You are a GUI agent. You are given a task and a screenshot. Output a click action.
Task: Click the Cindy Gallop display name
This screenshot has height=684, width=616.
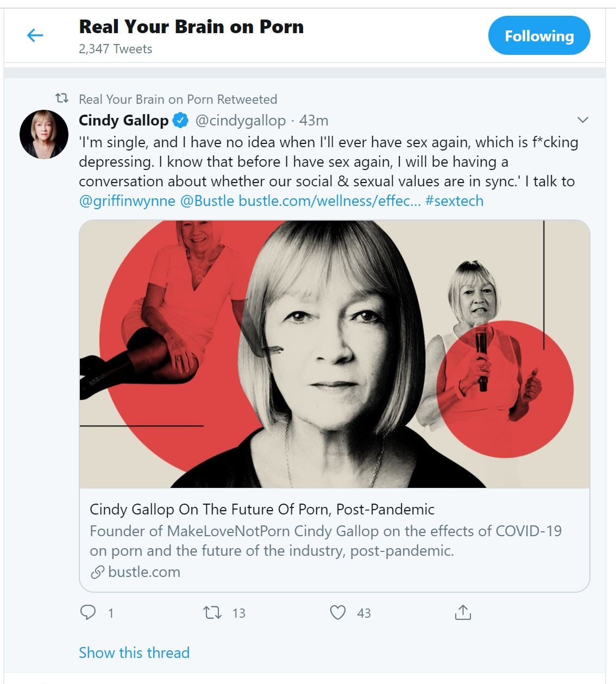(x=123, y=120)
